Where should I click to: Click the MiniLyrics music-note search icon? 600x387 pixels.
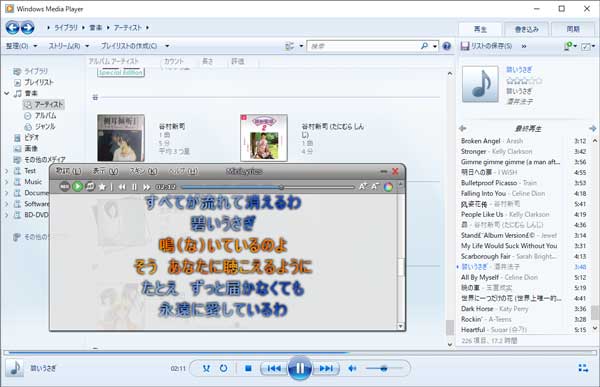click(90, 186)
